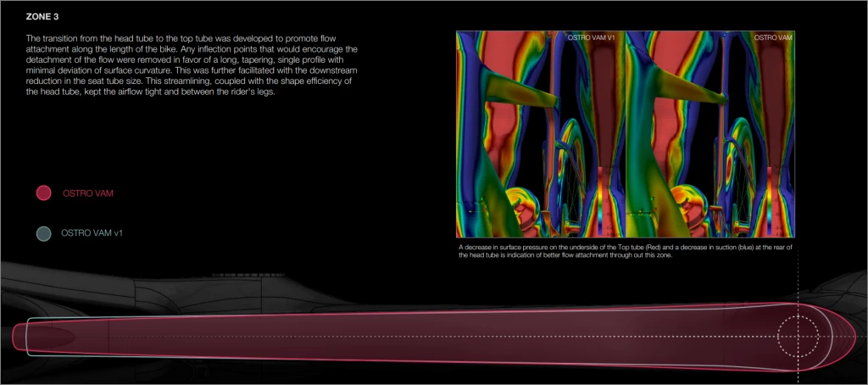This screenshot has width=868, height=385.
Task: Click the gray OSTRO VAM v1 legend circle
Action: click(44, 232)
